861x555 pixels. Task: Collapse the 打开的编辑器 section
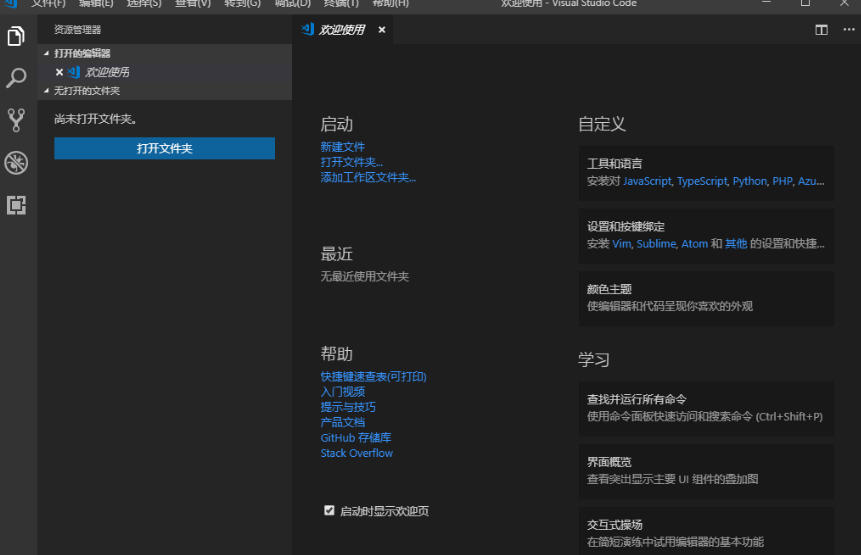click(x=46, y=53)
